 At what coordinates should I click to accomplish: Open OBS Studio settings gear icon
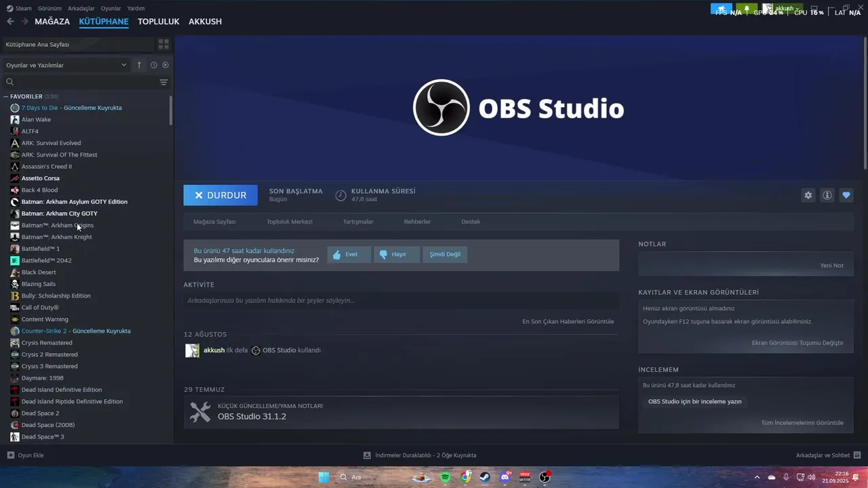(808, 195)
